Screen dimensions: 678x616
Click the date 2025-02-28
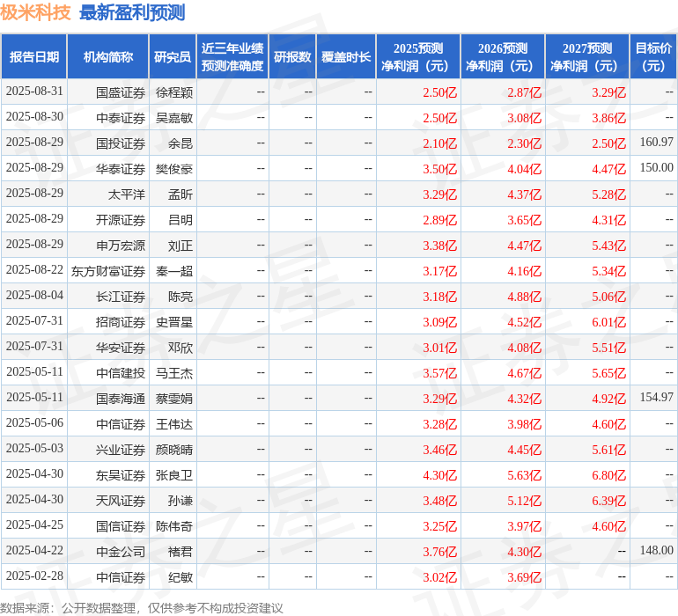[x=34, y=576]
